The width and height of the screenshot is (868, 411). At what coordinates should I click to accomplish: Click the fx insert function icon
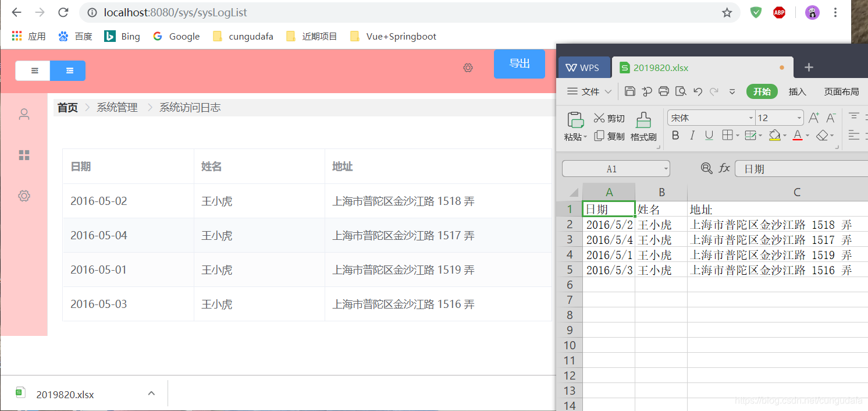point(724,168)
